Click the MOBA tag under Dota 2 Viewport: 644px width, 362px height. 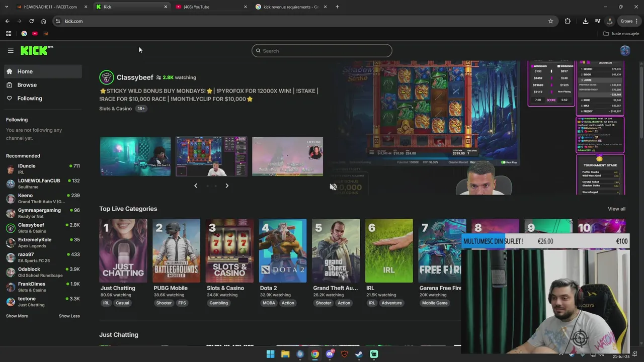269,303
